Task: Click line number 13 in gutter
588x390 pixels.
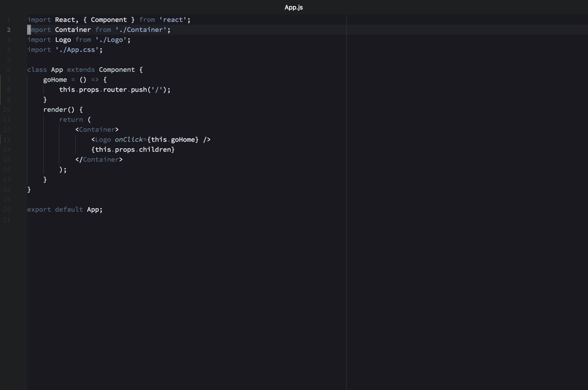Action: pyautogui.click(x=7, y=140)
